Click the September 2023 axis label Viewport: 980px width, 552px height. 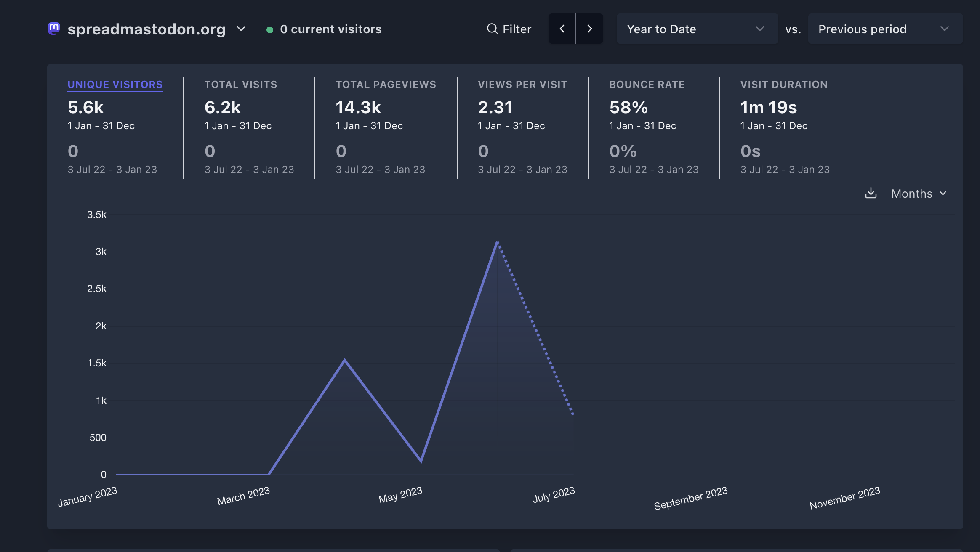click(691, 498)
